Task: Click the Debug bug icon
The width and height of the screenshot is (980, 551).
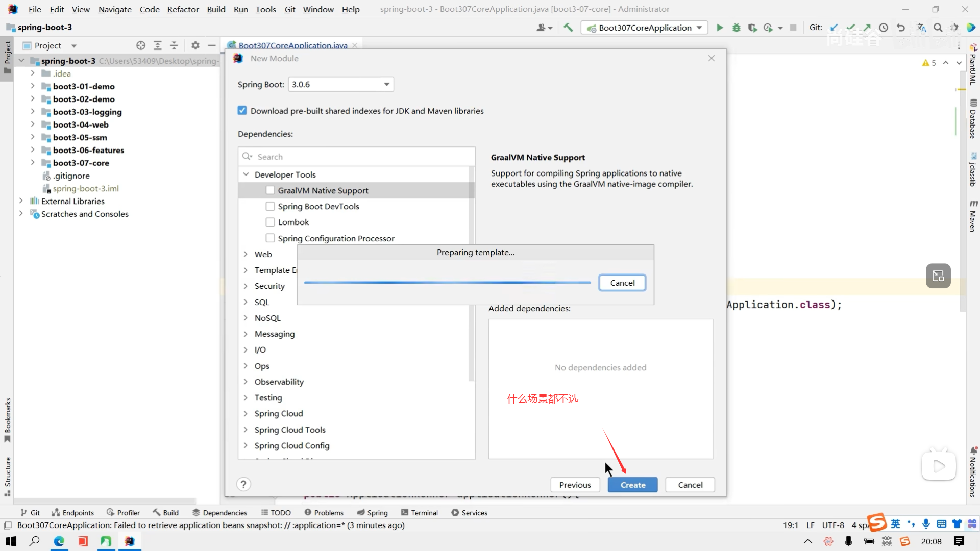Action: coord(736,28)
